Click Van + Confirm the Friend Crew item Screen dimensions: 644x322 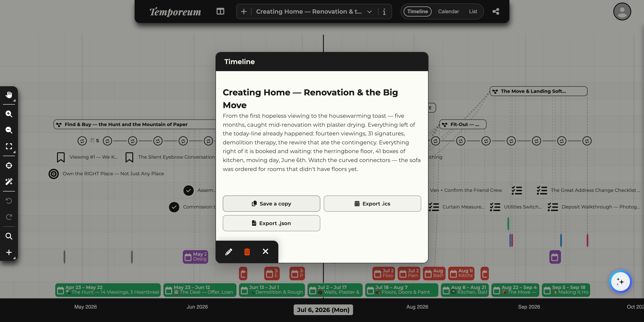pos(466,190)
